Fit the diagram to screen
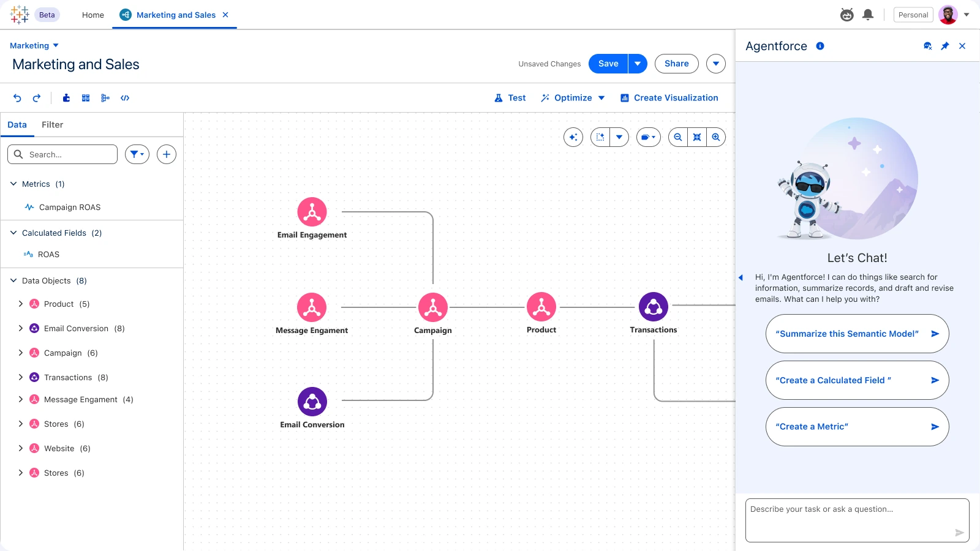This screenshot has height=551, width=980. [x=697, y=137]
